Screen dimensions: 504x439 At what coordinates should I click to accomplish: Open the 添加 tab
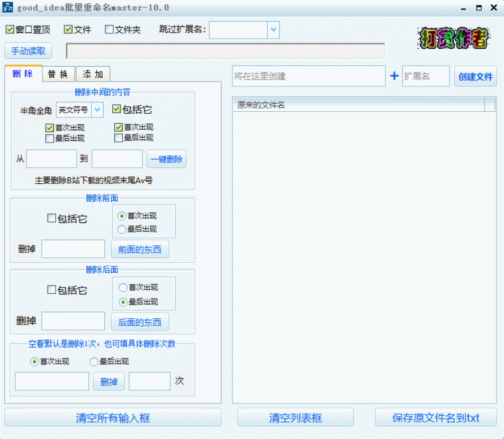pyautogui.click(x=93, y=74)
